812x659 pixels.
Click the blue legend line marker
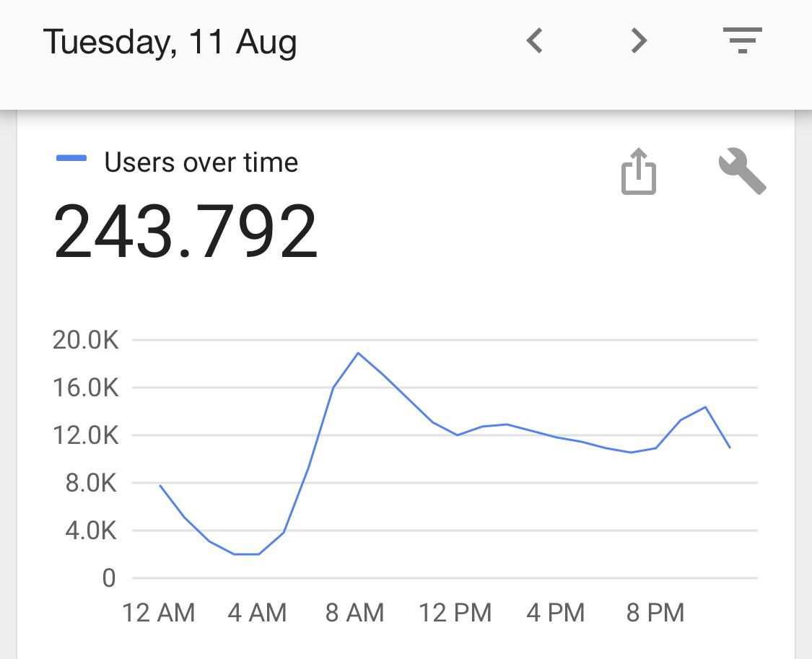coord(71,159)
